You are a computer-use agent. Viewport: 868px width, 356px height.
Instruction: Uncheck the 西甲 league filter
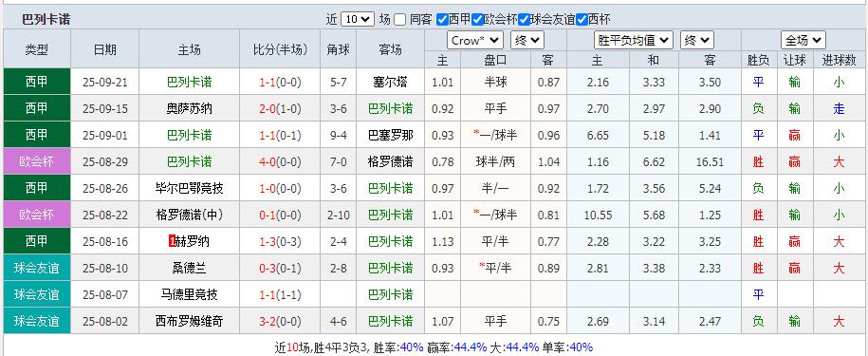(x=442, y=19)
